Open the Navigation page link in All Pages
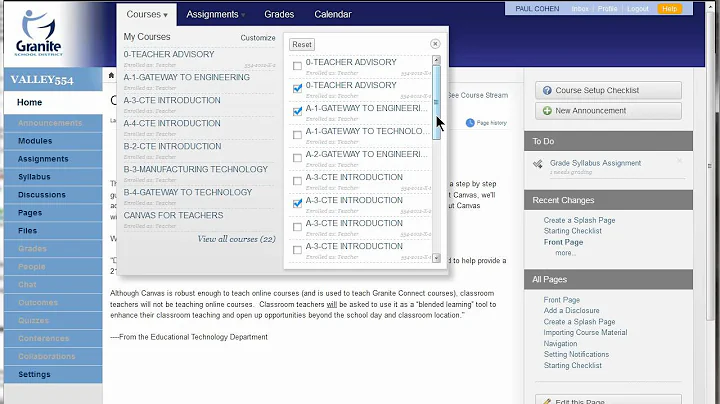 coord(560,344)
